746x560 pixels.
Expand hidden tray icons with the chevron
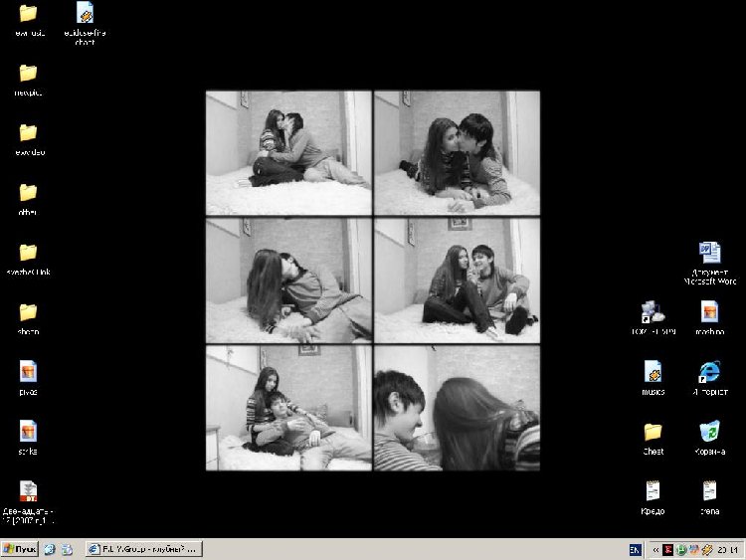click(x=655, y=550)
